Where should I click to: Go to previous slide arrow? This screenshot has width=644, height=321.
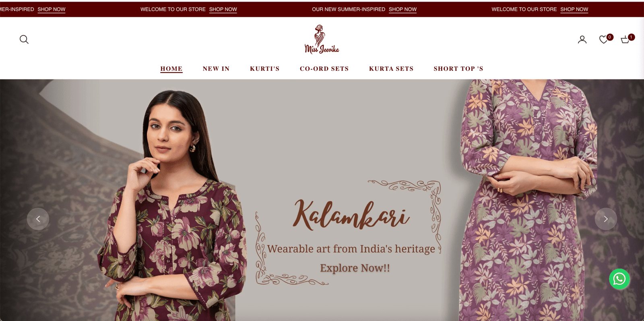click(x=38, y=219)
